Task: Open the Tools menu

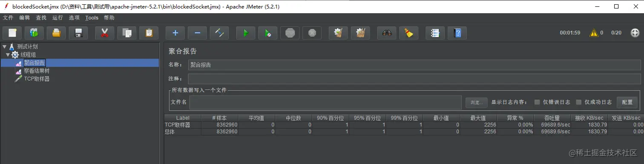Action: (92, 18)
